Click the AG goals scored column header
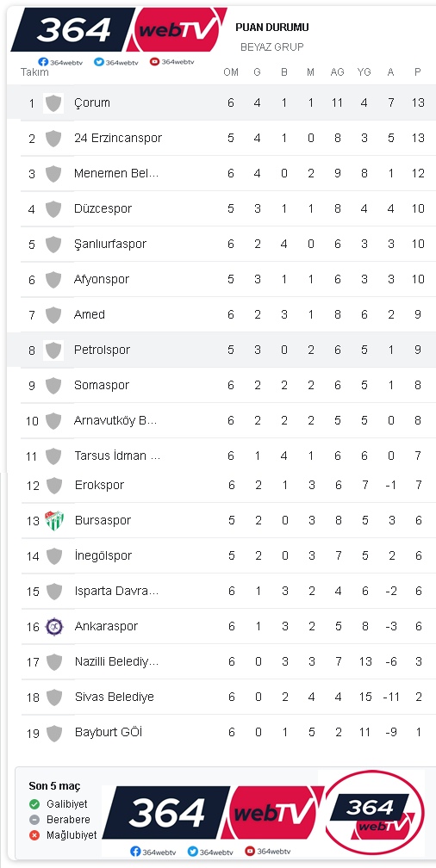 pyautogui.click(x=337, y=72)
